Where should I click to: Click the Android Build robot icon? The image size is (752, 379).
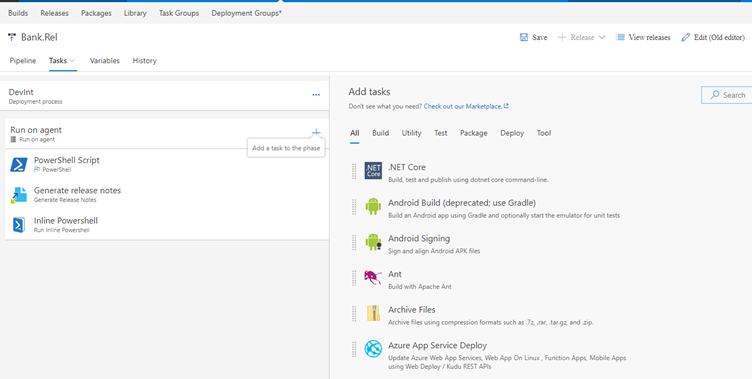(x=373, y=206)
